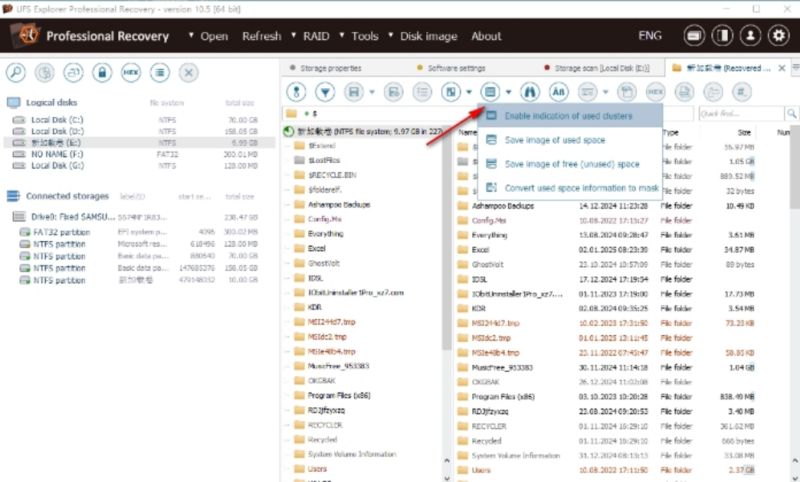This screenshot has height=482, width=800.
Task: Select "Enable indication of used clusters"
Action: 570,116
